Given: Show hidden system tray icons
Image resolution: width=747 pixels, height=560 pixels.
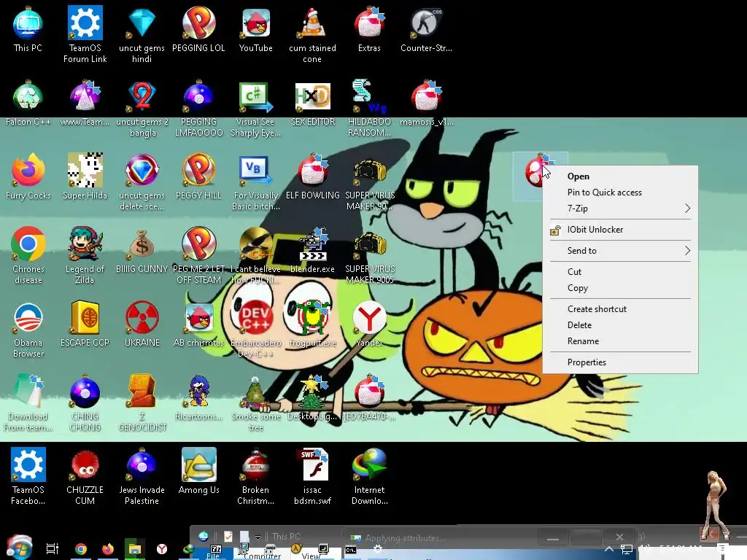Looking at the screenshot, I should coord(609,549).
